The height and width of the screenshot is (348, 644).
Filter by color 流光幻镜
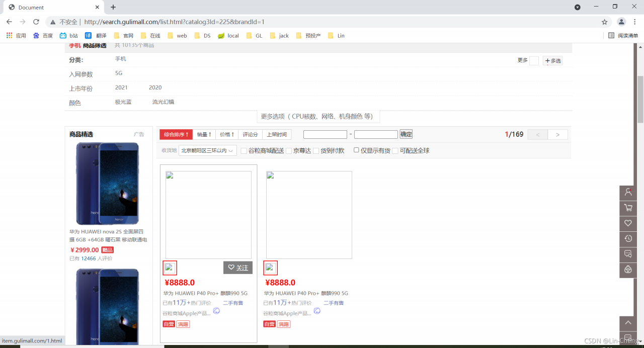[x=163, y=102]
